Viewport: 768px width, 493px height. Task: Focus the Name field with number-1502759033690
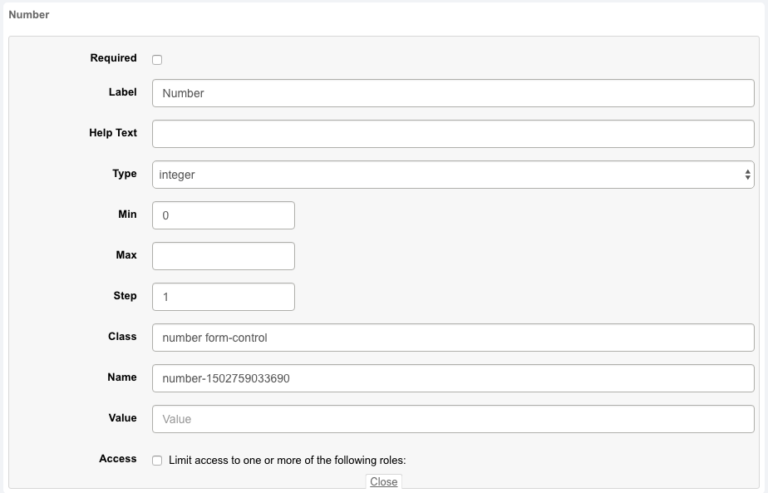(x=452, y=378)
